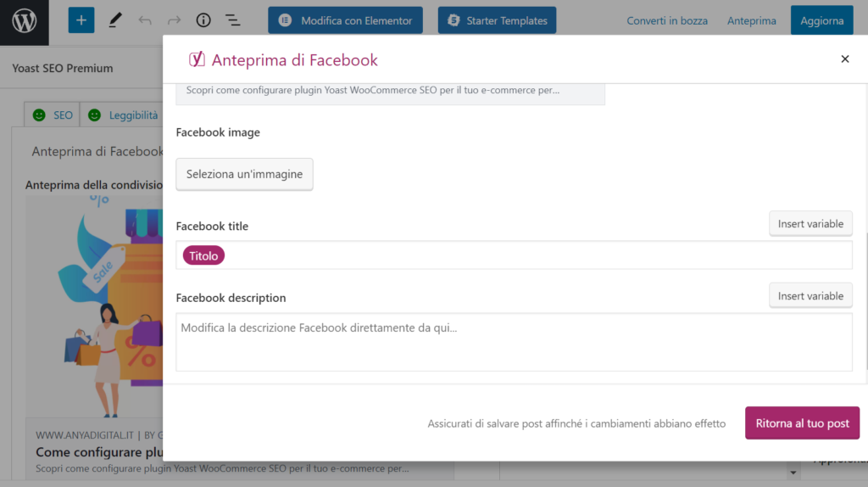The height and width of the screenshot is (487, 868).
Task: Click Modifica con Elementor button
Action: [x=345, y=20]
